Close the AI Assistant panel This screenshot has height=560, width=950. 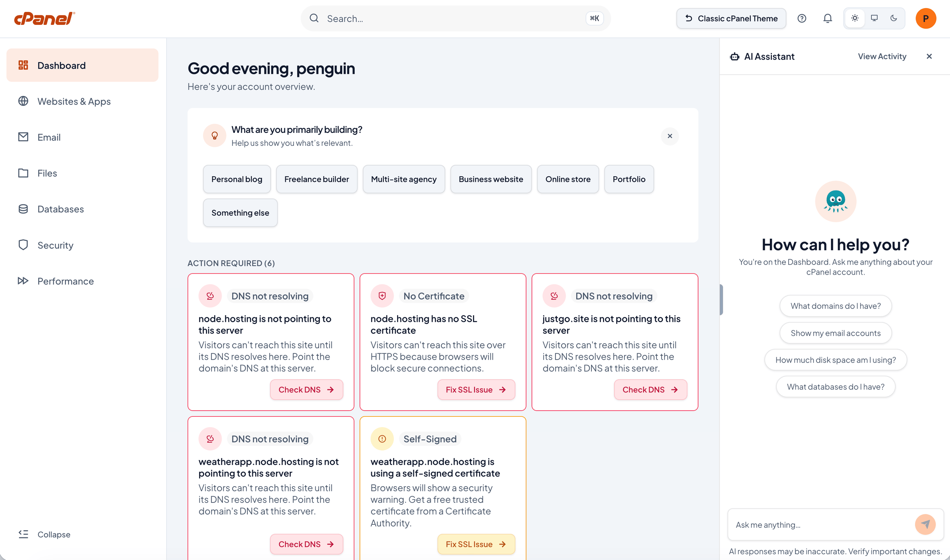(929, 56)
